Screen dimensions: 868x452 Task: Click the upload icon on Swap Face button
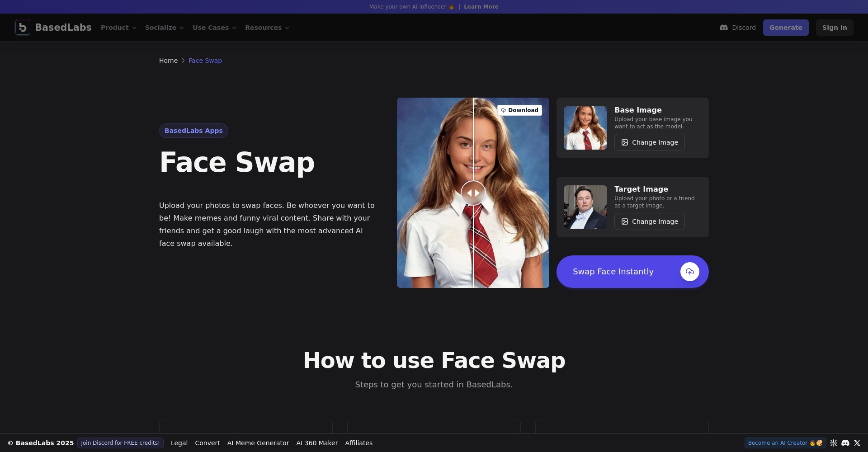(690, 272)
